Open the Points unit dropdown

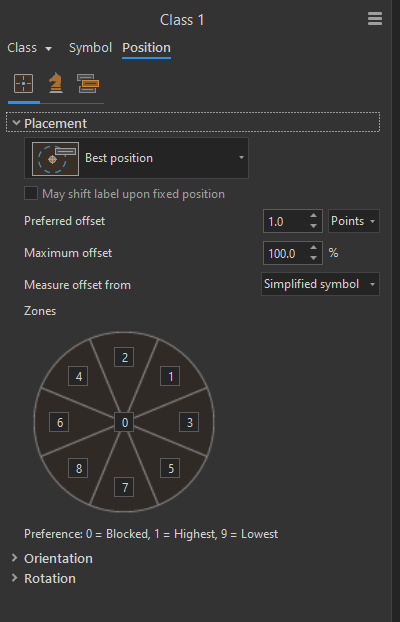click(354, 221)
